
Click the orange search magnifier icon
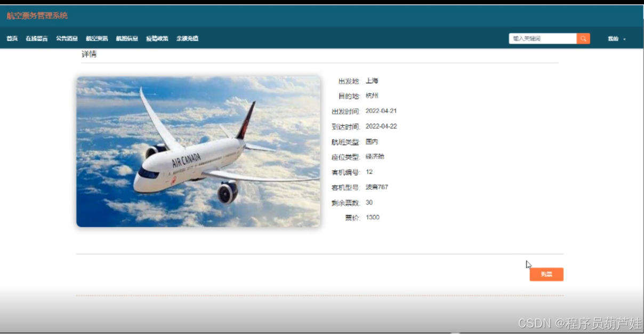point(583,38)
